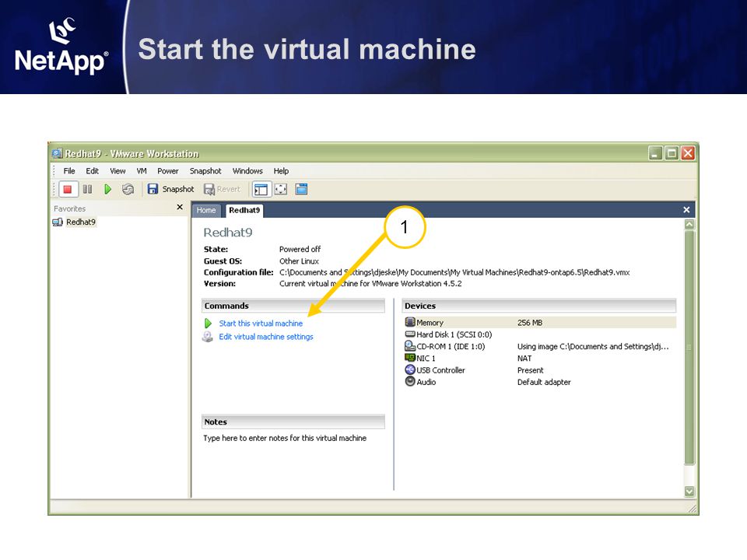Click the VMware Workstation title bar icon
This screenshot has height=560, width=747.
[x=57, y=154]
